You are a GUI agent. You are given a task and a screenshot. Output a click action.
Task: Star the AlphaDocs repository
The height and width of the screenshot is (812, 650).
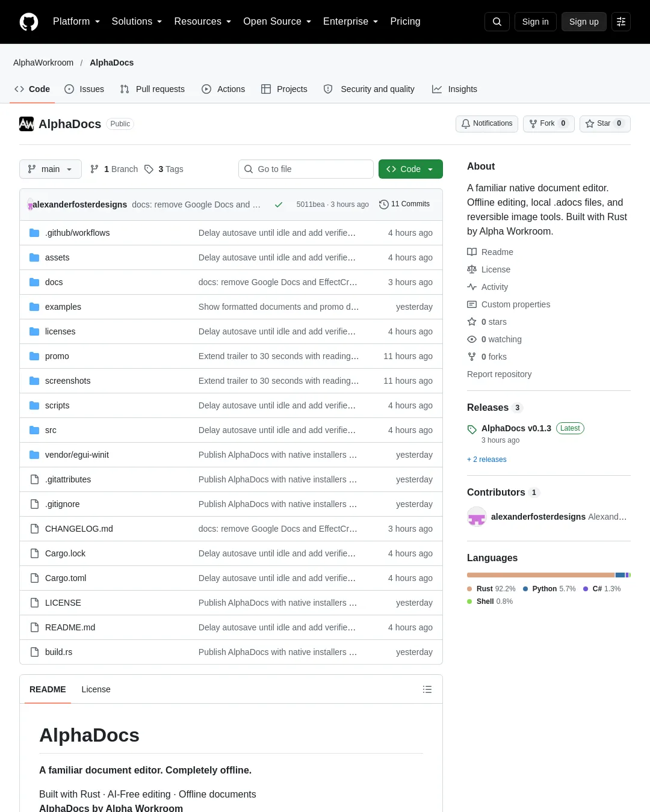point(605,123)
